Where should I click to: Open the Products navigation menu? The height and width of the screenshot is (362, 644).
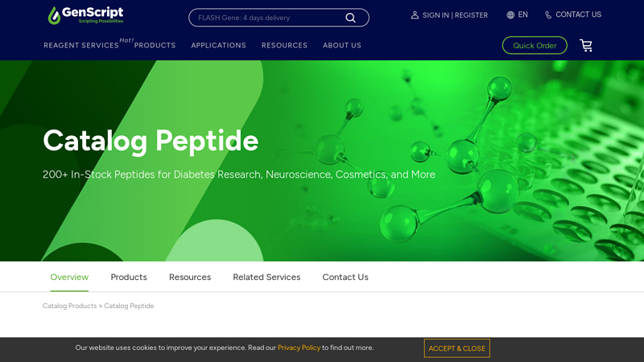(155, 46)
